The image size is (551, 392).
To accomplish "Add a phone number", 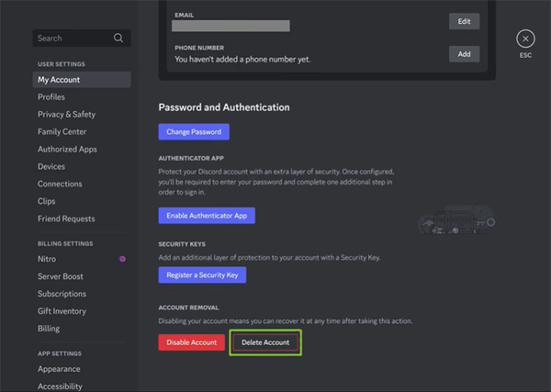I will [x=464, y=54].
